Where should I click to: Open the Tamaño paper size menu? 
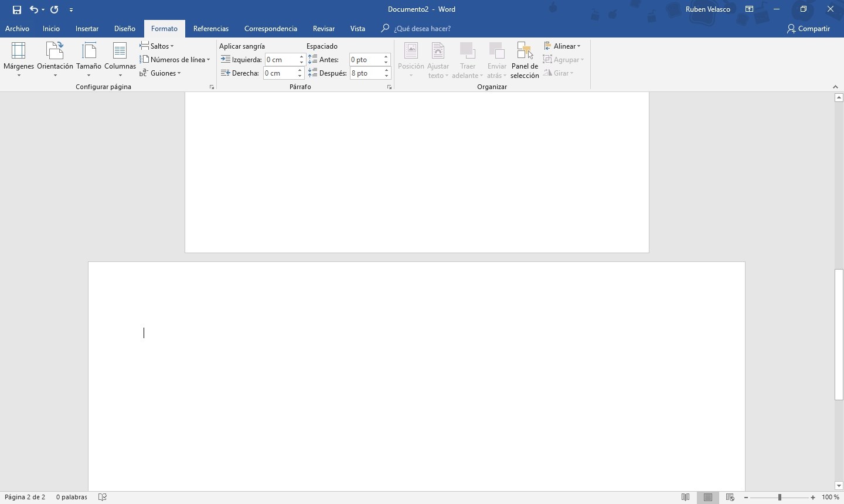click(x=89, y=59)
